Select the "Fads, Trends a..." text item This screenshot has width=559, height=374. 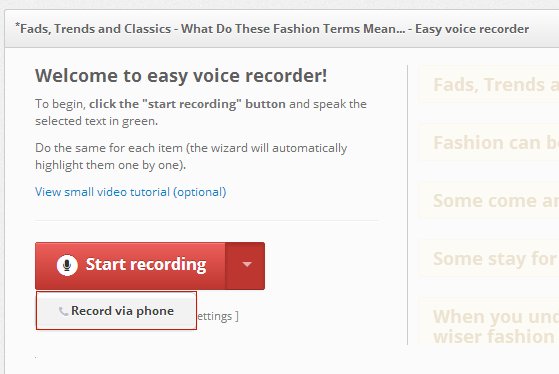489,85
